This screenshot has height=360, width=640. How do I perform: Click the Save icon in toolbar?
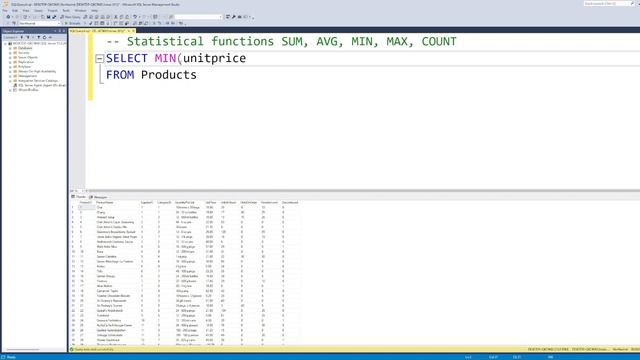pyautogui.click(x=48, y=17)
